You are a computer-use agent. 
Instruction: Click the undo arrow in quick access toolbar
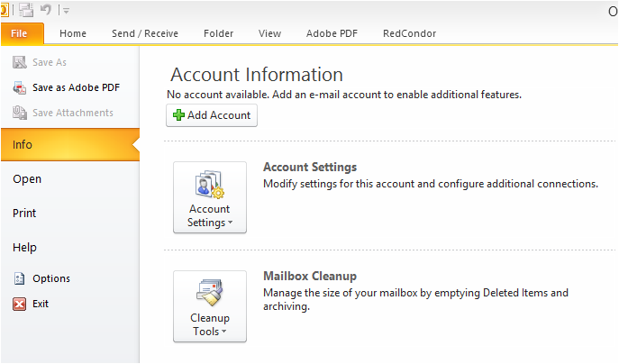[46, 10]
